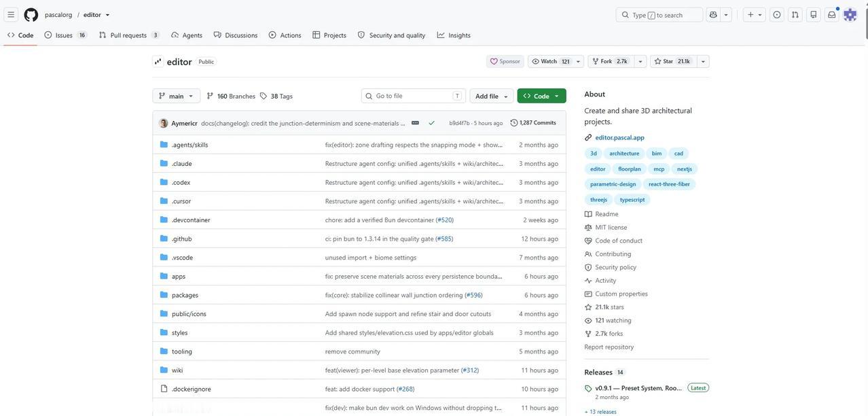Open the Insights tab

[454, 35]
